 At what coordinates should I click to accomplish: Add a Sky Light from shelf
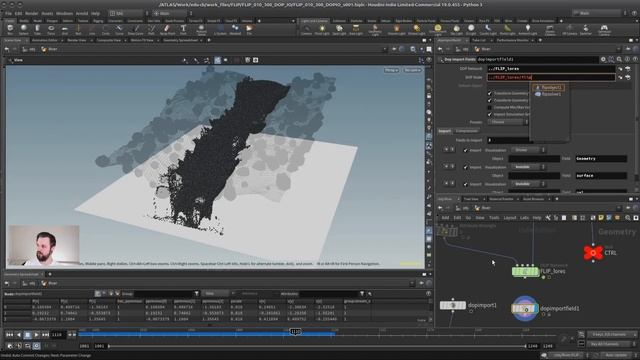(456, 30)
